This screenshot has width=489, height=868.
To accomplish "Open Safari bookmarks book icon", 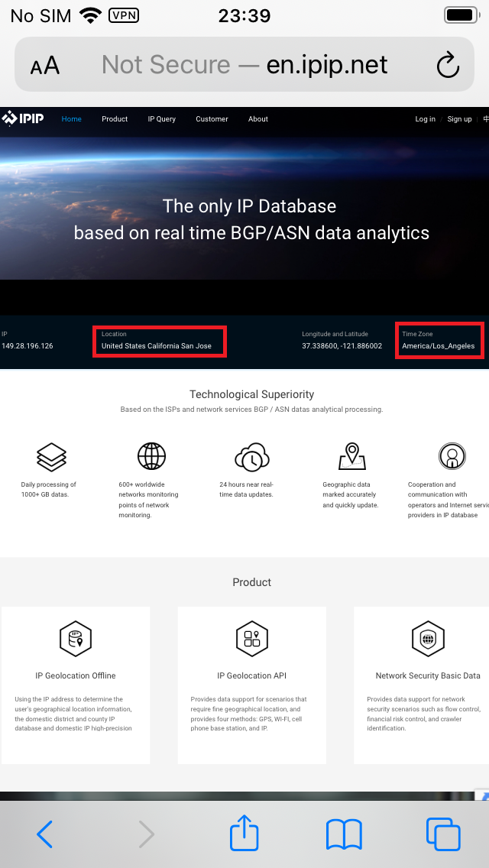I will pyautogui.click(x=344, y=834).
